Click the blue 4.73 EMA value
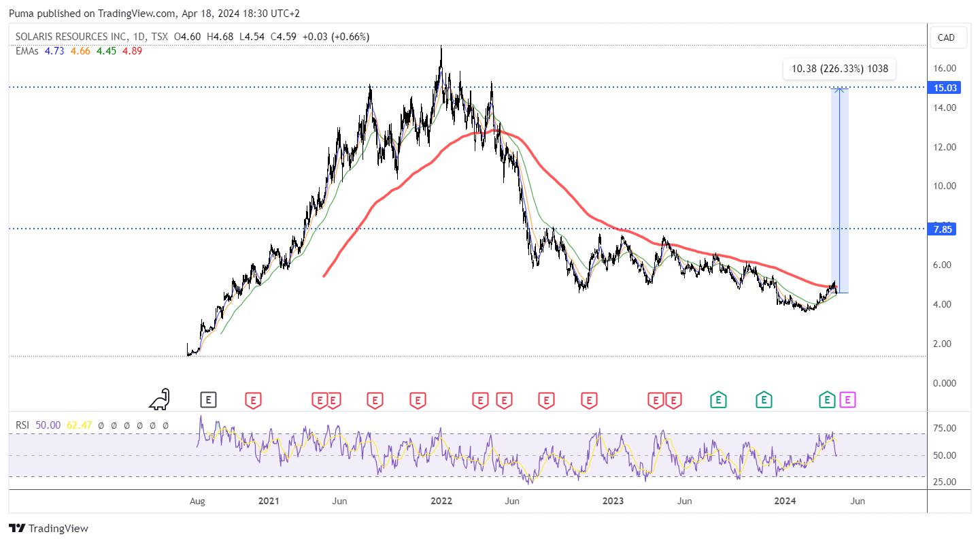 (x=54, y=50)
